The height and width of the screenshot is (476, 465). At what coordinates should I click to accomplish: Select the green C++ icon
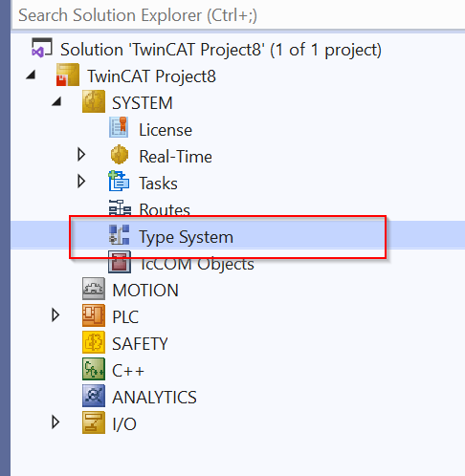[x=94, y=369]
